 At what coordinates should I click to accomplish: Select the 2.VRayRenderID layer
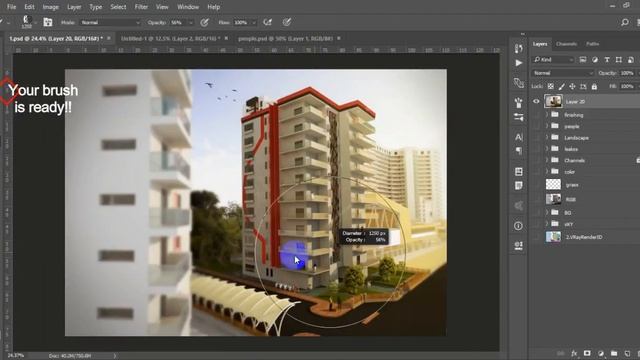point(584,237)
